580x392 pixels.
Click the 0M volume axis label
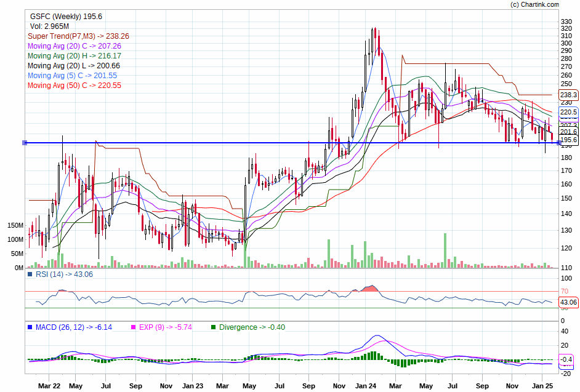click(x=19, y=268)
